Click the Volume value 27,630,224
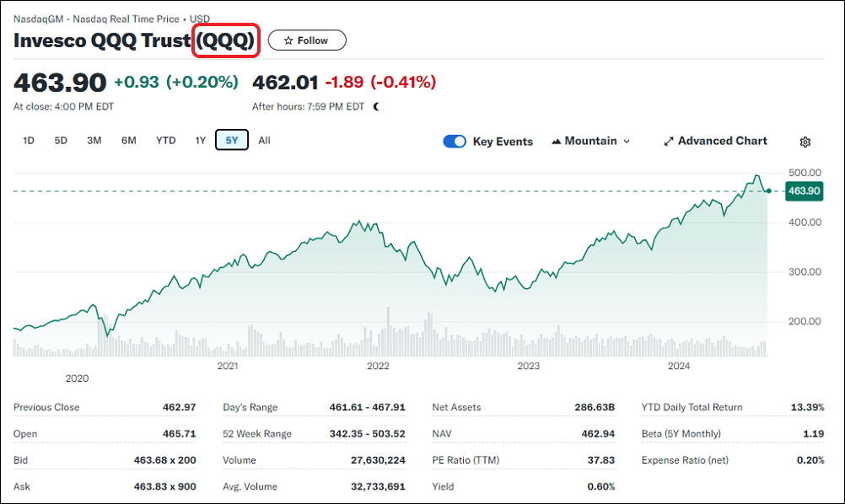The image size is (845, 504). click(379, 460)
